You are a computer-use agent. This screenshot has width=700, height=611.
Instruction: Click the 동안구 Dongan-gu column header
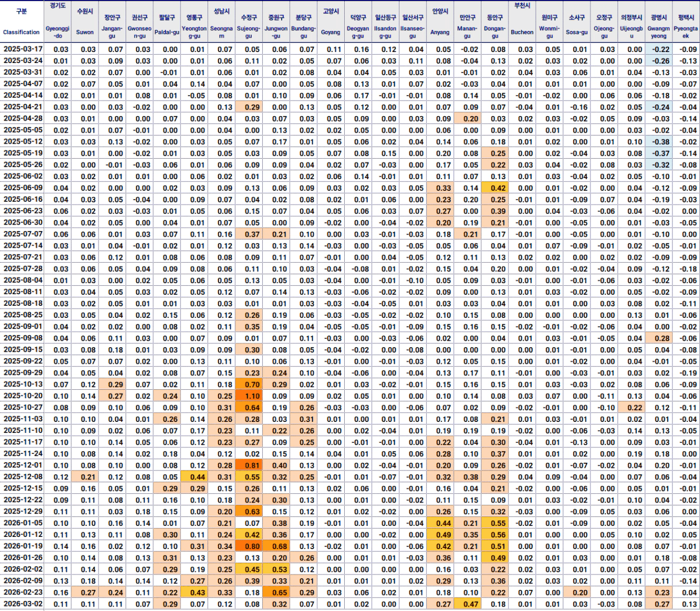point(495,22)
